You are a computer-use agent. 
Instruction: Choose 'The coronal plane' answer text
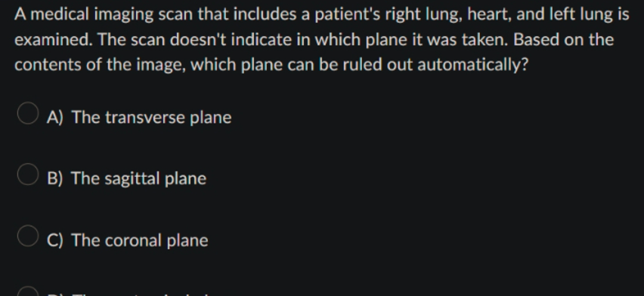click(140, 240)
